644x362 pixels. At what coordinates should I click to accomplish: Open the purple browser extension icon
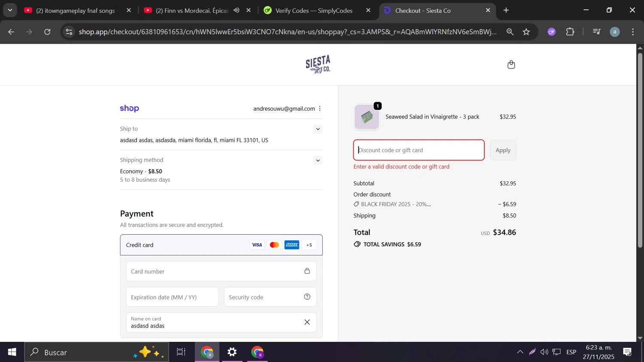(x=552, y=32)
